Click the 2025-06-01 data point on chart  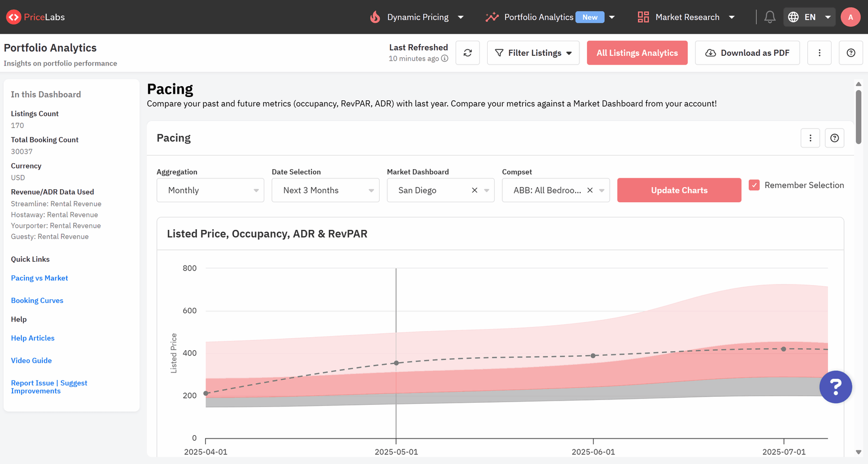click(x=593, y=356)
